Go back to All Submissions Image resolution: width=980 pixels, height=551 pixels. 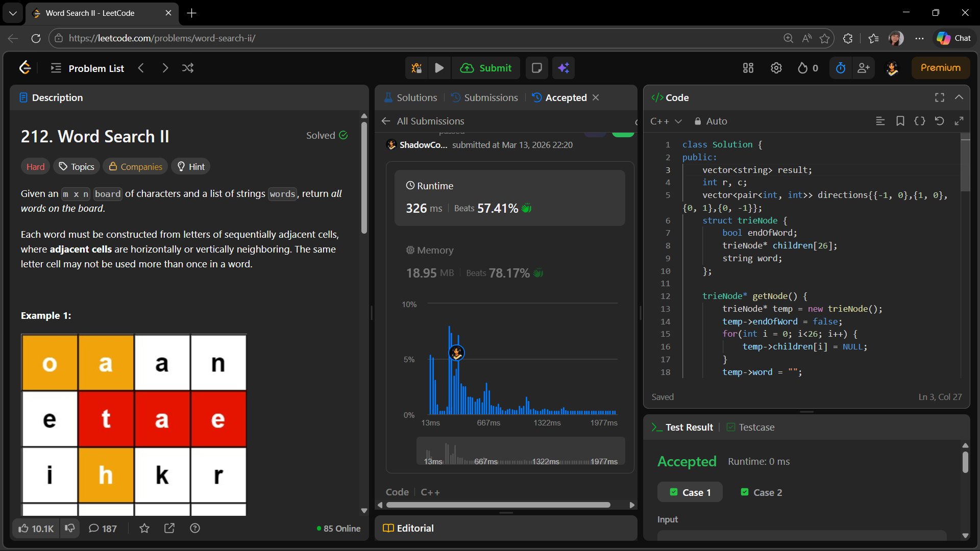coord(423,121)
